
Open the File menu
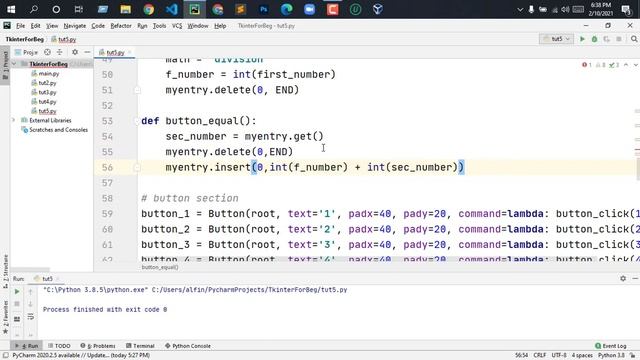pos(20,26)
